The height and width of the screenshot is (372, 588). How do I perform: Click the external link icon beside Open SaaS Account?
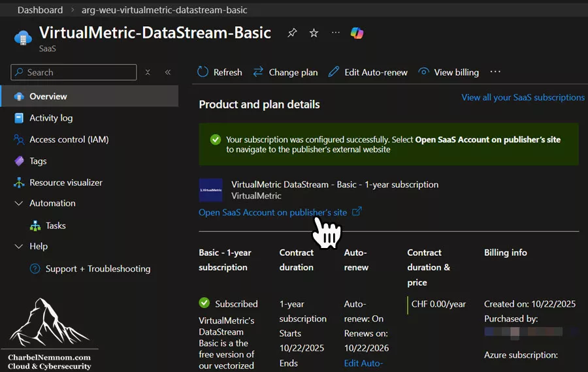[x=357, y=211]
